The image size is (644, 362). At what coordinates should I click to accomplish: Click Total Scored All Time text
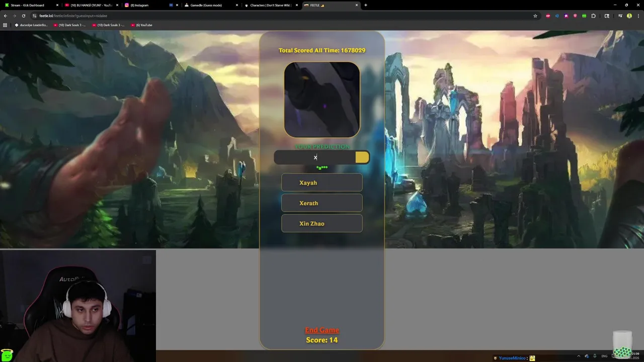coord(322,50)
